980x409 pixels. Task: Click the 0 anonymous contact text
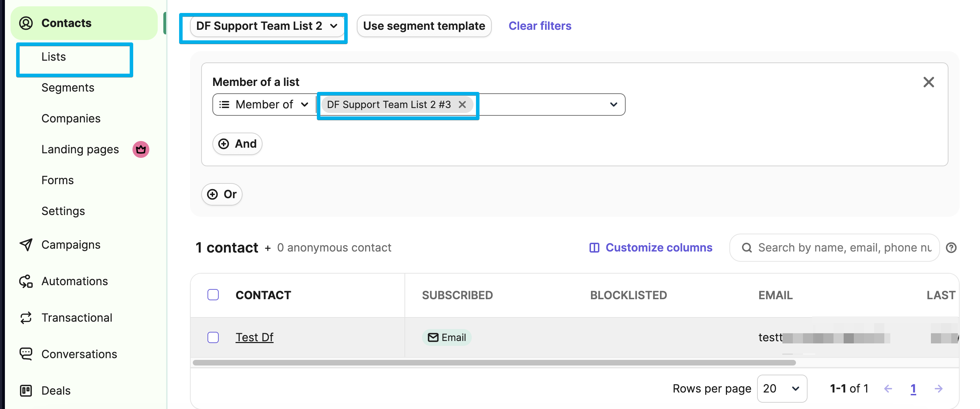tap(334, 248)
